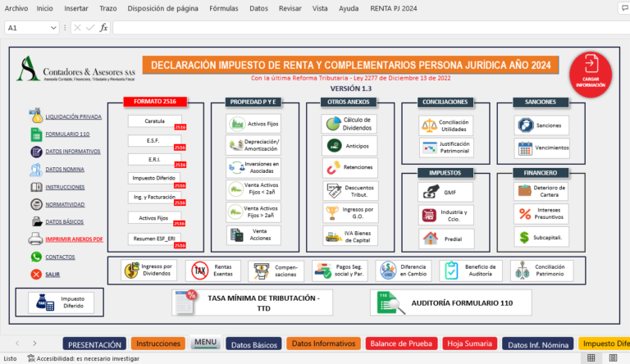
Task: Open the Predial house button
Action: coord(446,239)
